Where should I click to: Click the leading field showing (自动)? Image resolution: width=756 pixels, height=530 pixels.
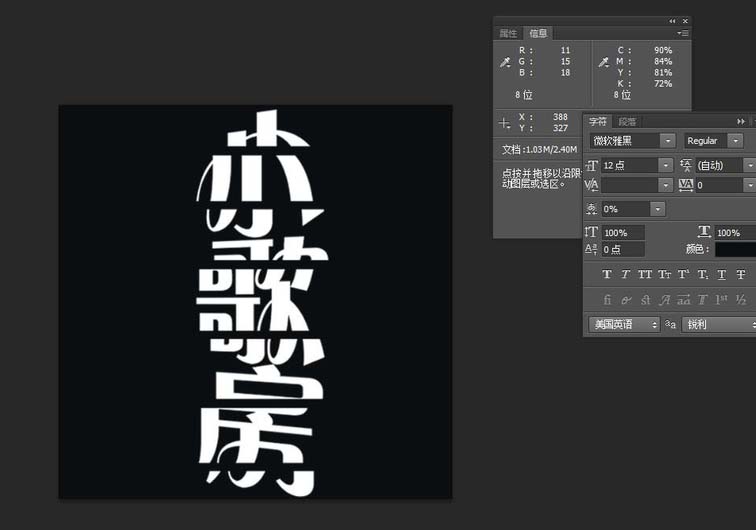click(x=719, y=165)
